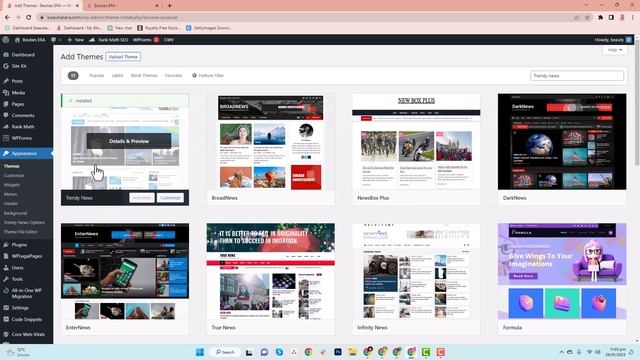Reload the browser page
This screenshot has width=640, height=360.
pyautogui.click(x=29, y=18)
